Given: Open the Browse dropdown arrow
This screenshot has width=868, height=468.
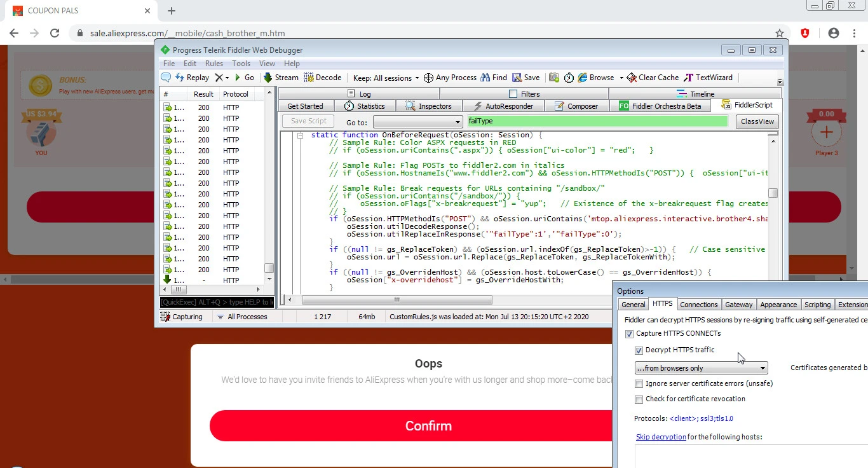Looking at the screenshot, I should [621, 78].
